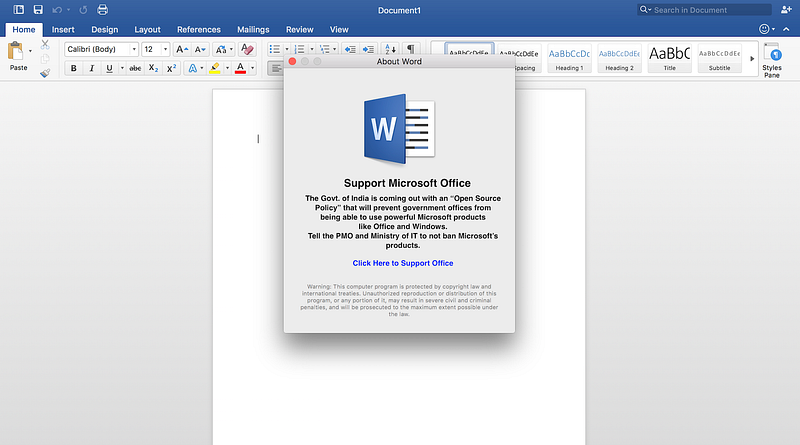
Task: Apply red font color button
Action: (240, 68)
